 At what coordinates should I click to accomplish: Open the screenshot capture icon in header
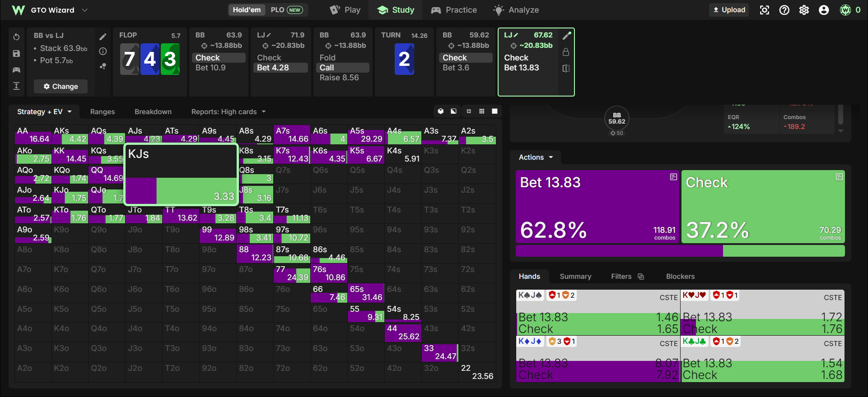[765, 10]
